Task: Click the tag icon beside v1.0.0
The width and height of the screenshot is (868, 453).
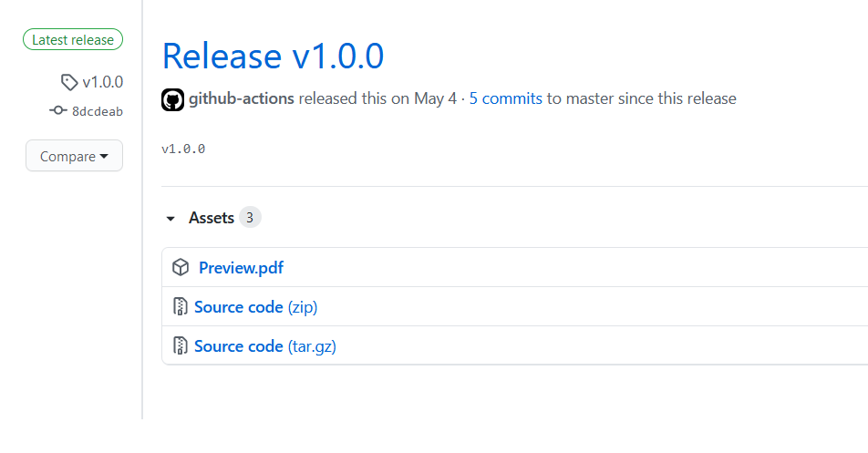Action: 69,82
